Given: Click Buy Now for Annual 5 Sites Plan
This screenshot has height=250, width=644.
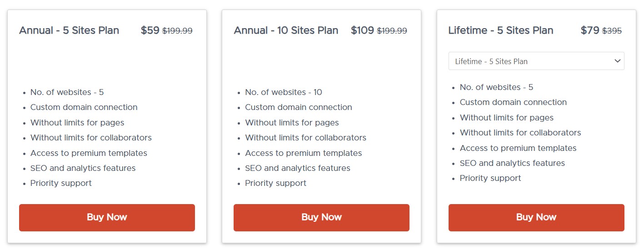Looking at the screenshot, I should [107, 218].
